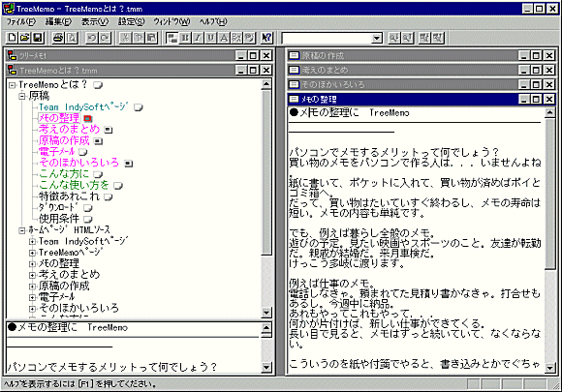Collapse the ホームページ HTMLソース node
The height and width of the screenshot is (392, 562).
(22, 230)
